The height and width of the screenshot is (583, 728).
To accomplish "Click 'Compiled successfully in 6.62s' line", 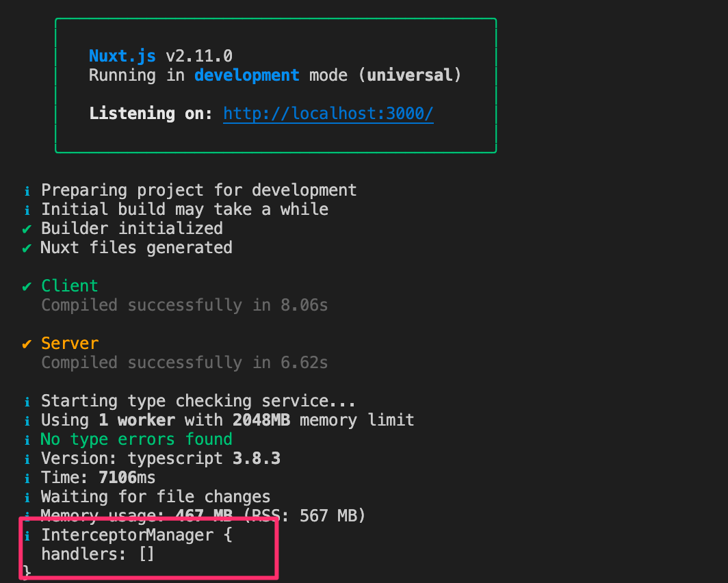I will point(184,363).
